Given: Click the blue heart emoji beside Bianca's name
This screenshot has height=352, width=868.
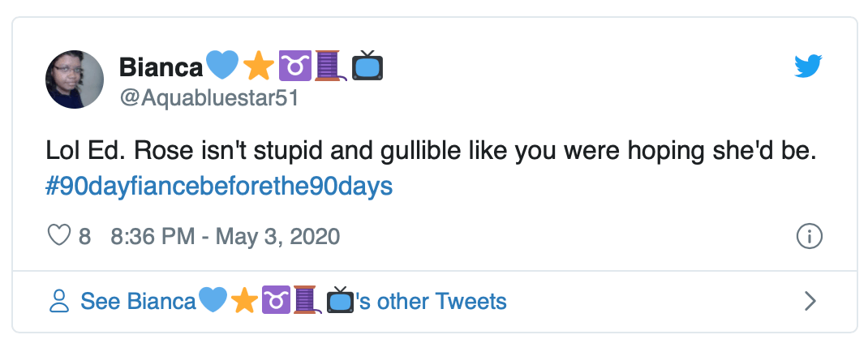Looking at the screenshot, I should point(222,67).
